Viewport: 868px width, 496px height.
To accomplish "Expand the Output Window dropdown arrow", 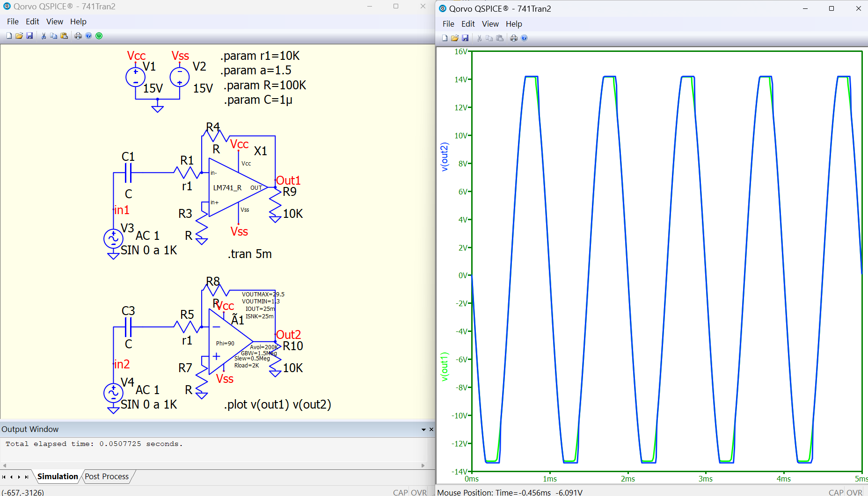I will coord(423,430).
